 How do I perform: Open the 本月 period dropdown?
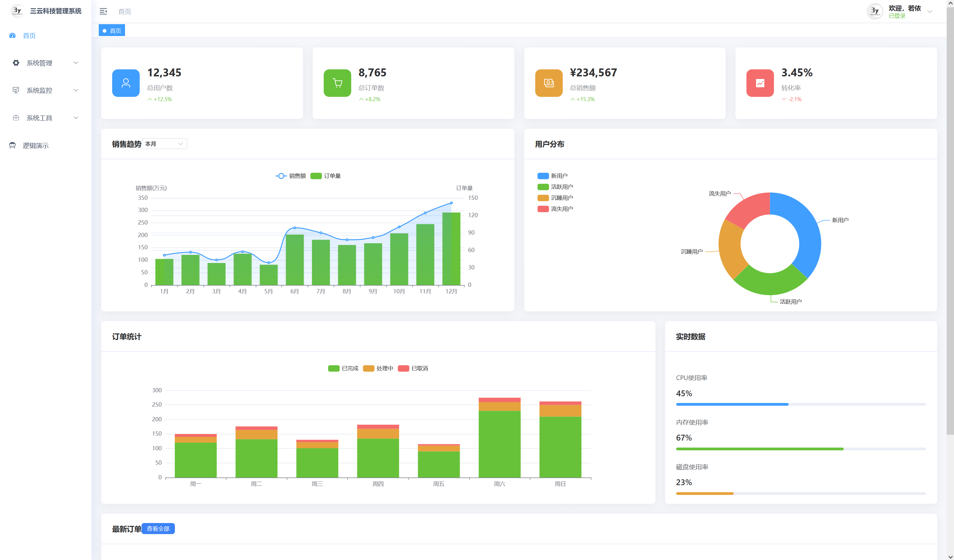(164, 144)
